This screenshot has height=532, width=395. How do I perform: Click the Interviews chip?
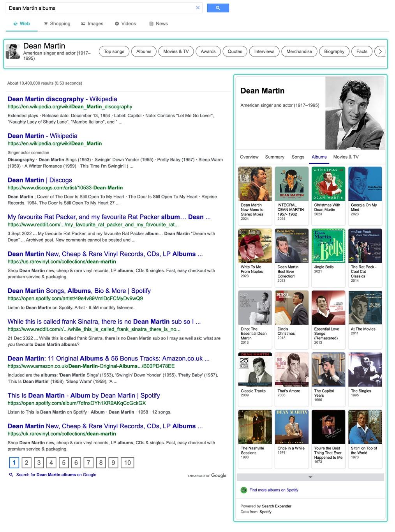coord(264,51)
